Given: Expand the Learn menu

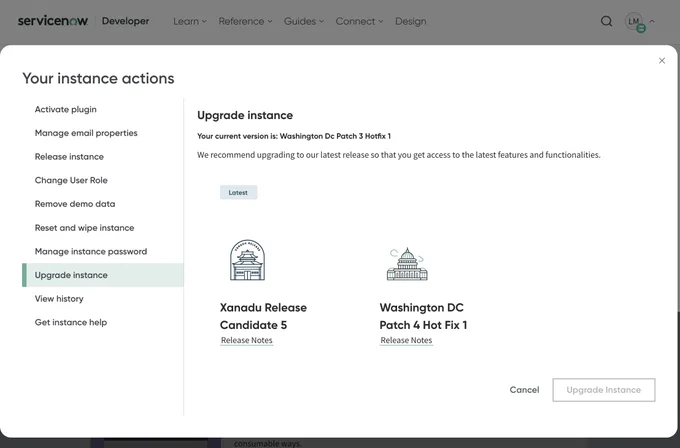Looking at the screenshot, I should 190,21.
